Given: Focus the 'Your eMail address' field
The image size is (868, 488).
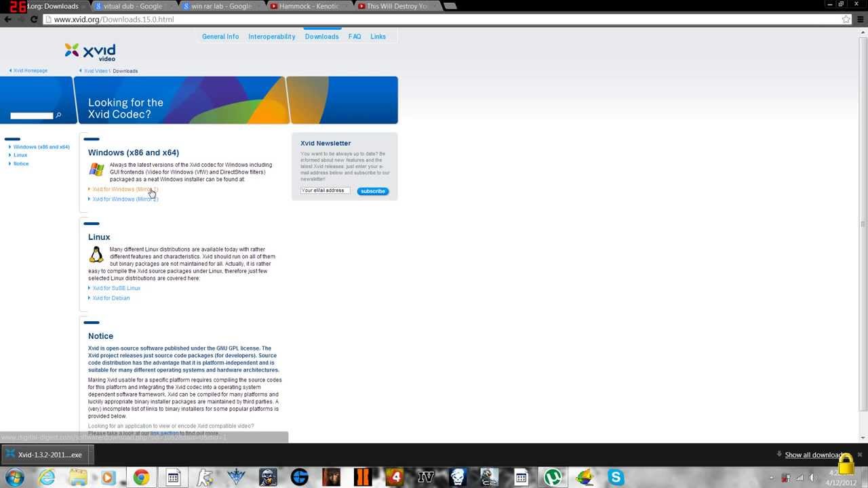Looking at the screenshot, I should coord(325,190).
